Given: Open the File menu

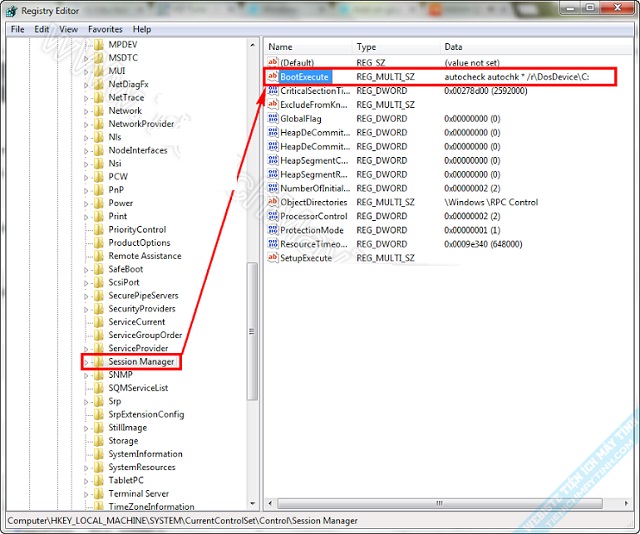Looking at the screenshot, I should (18, 29).
